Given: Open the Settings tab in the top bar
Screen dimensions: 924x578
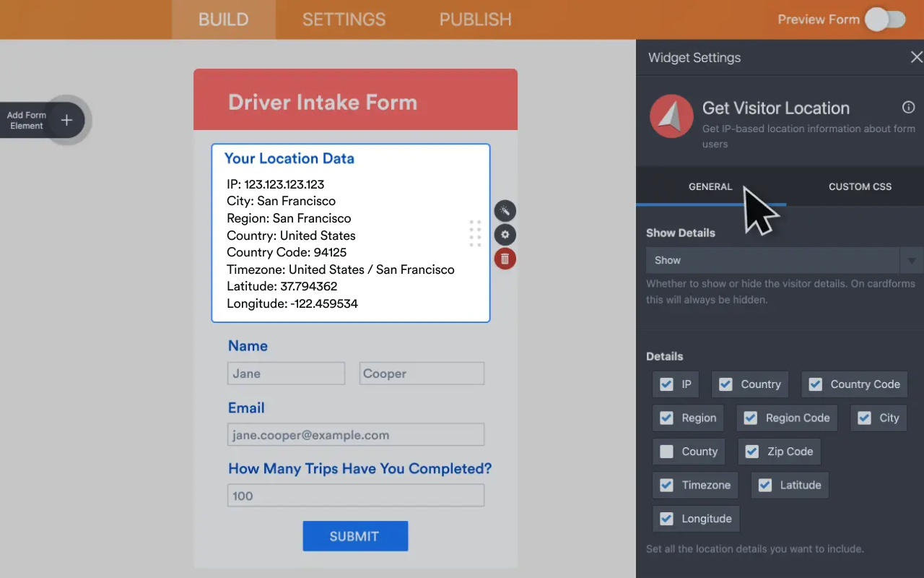Looking at the screenshot, I should point(344,20).
